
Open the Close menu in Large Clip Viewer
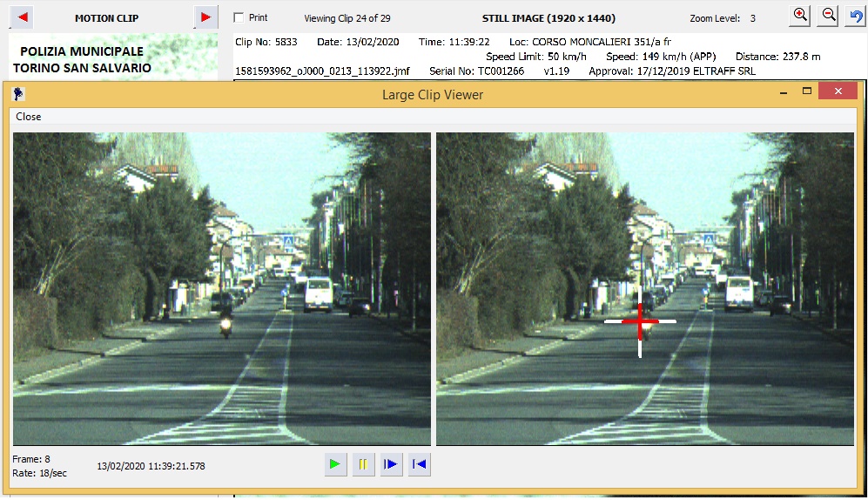29,117
